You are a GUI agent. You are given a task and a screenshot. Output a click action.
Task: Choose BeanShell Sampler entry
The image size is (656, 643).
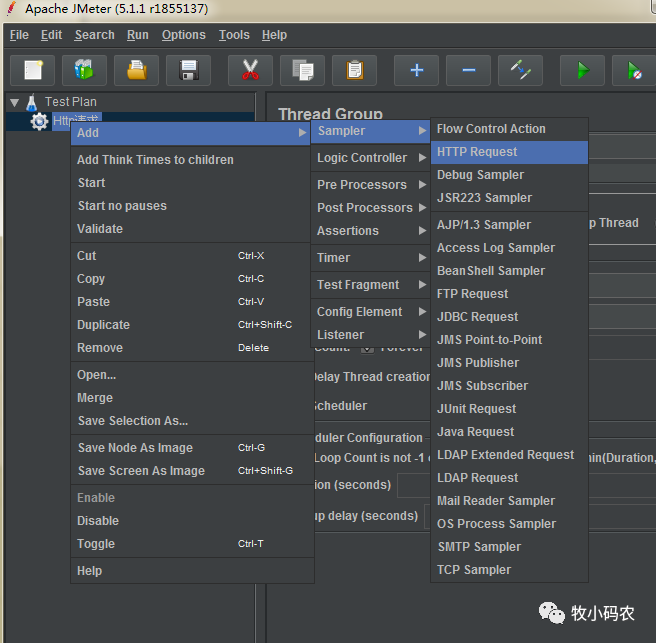pyautogui.click(x=509, y=271)
